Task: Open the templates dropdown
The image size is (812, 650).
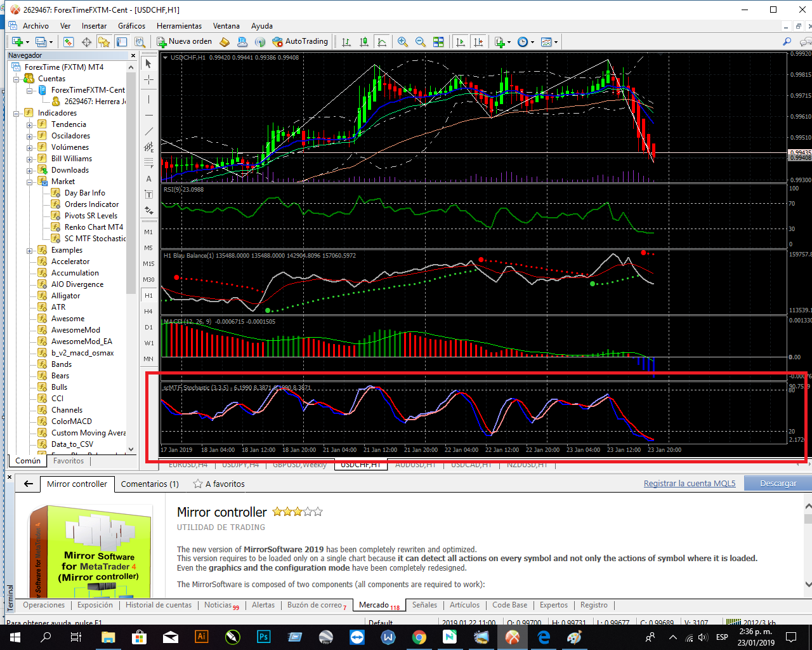Action: [x=549, y=42]
